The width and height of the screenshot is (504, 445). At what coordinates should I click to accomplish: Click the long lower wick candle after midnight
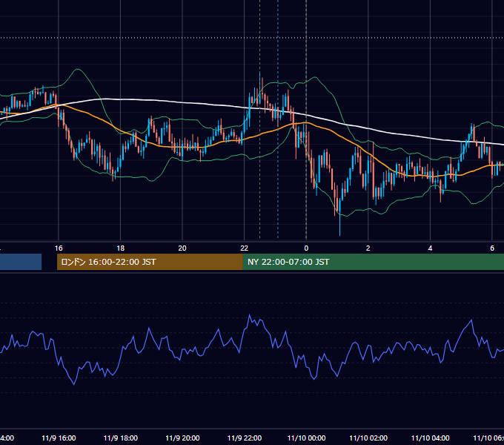point(339,217)
